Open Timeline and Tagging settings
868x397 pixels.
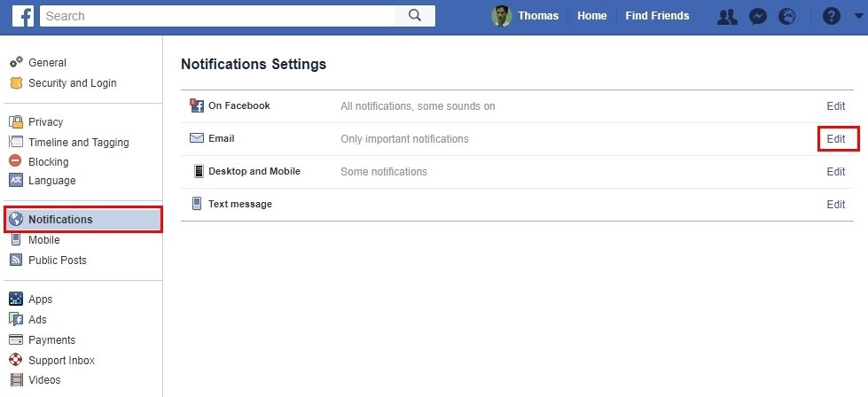pyautogui.click(x=79, y=142)
